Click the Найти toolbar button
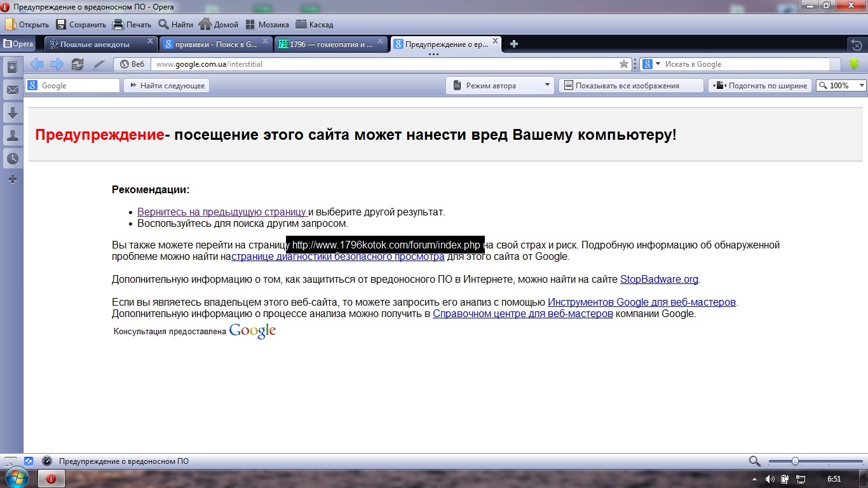This screenshot has width=868, height=488. point(176,25)
